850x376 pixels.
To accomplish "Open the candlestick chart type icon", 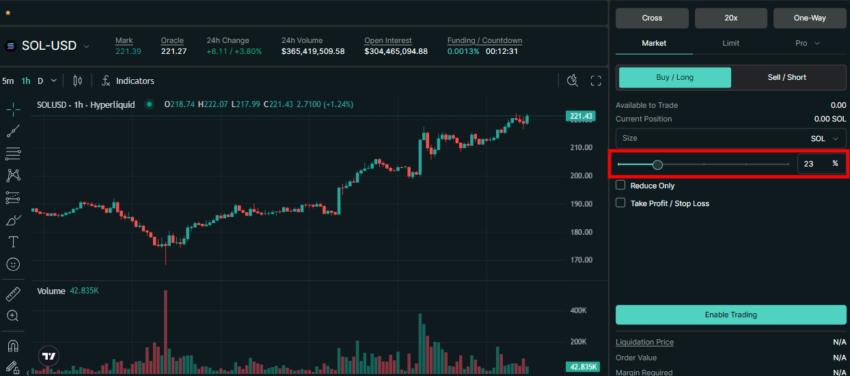I will coord(78,81).
